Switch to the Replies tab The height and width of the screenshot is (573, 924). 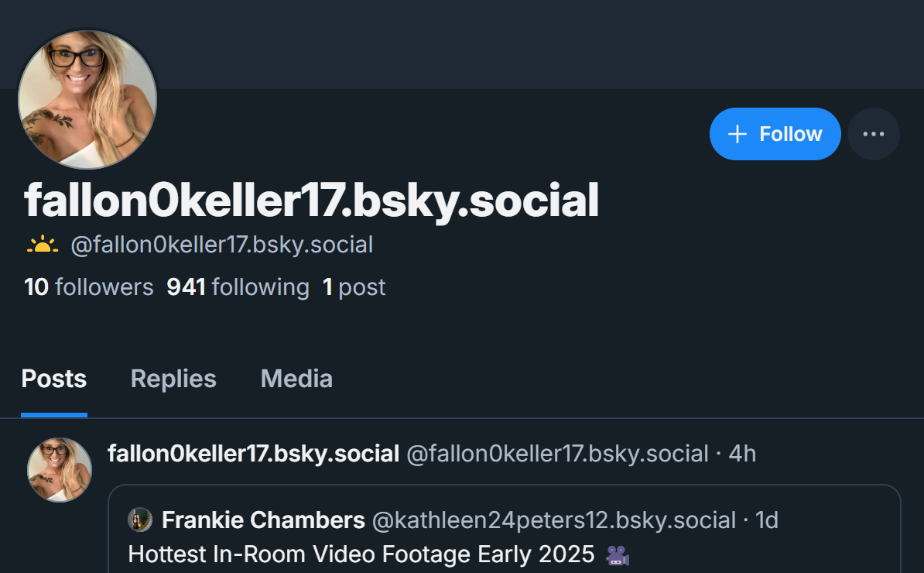pyautogui.click(x=173, y=379)
